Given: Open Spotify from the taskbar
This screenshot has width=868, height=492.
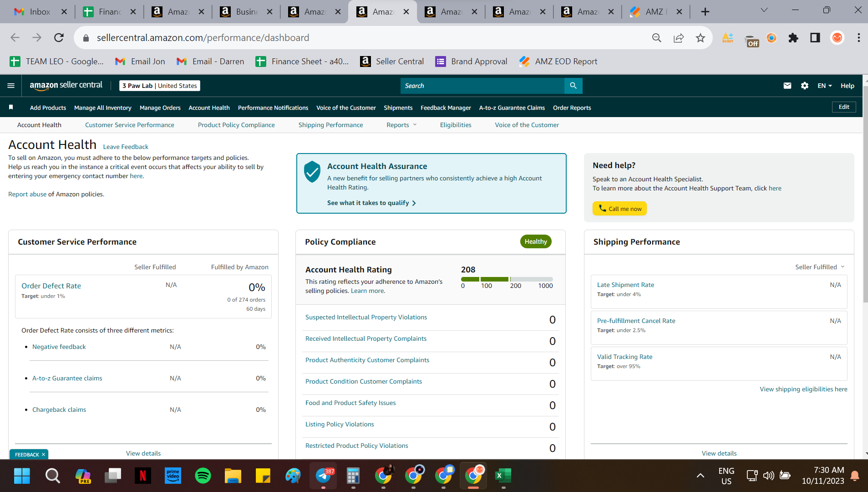Looking at the screenshot, I should [x=203, y=476].
